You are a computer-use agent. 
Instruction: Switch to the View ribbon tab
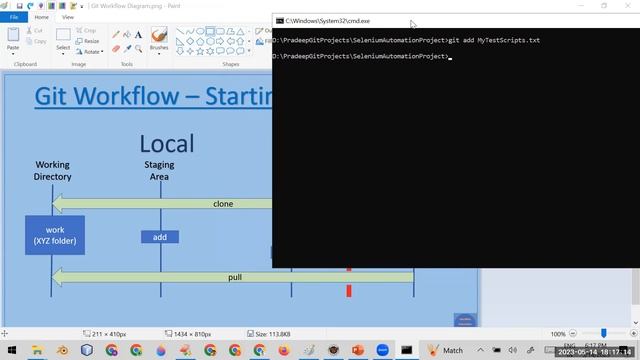(x=68, y=17)
